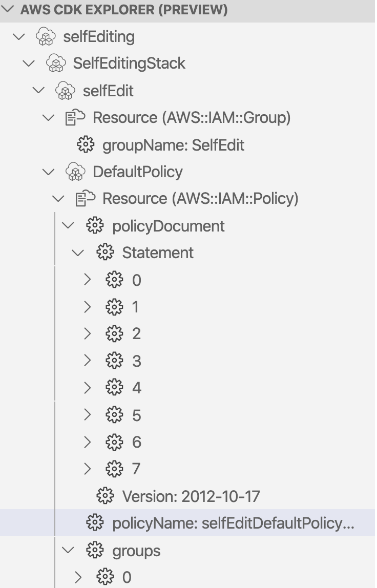Click the SelfEditingStack construct icon
This screenshot has width=377, height=588.
[x=56, y=63]
